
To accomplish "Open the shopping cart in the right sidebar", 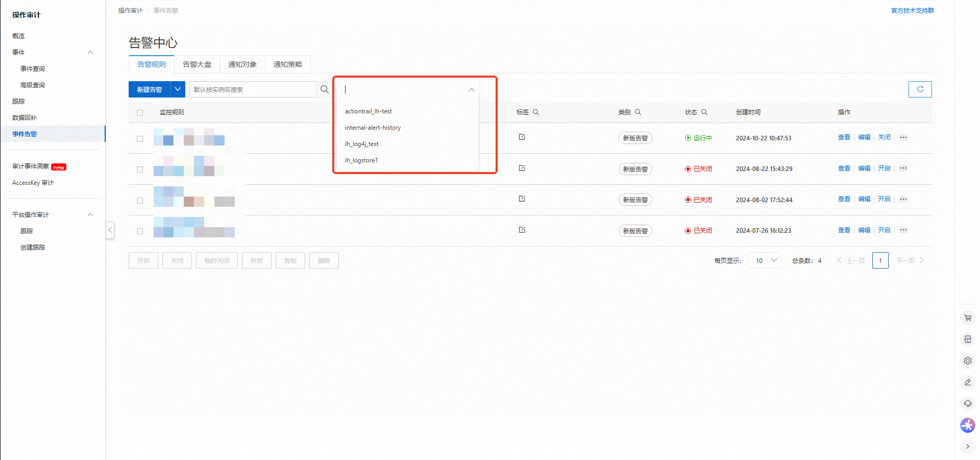I will pyautogui.click(x=968, y=318).
